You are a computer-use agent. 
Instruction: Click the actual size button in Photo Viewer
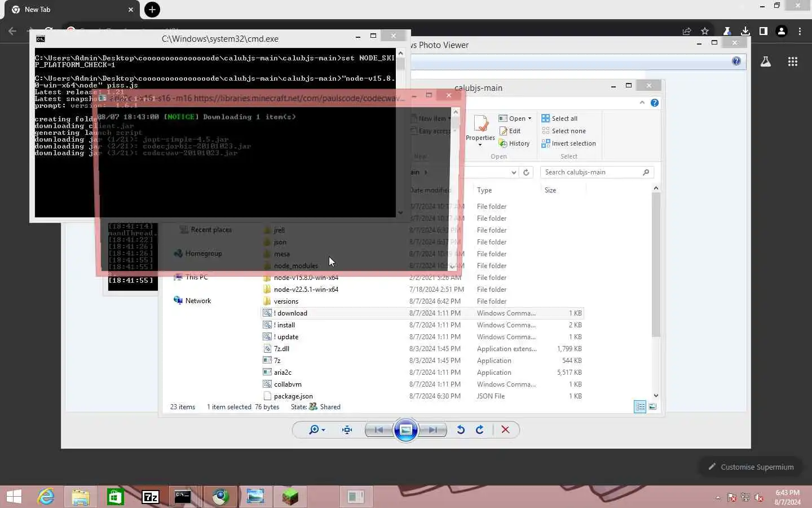coord(347,430)
